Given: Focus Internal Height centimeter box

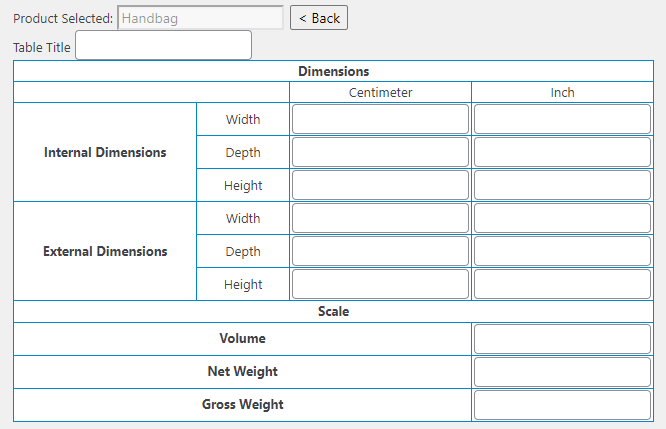Looking at the screenshot, I should point(380,185).
